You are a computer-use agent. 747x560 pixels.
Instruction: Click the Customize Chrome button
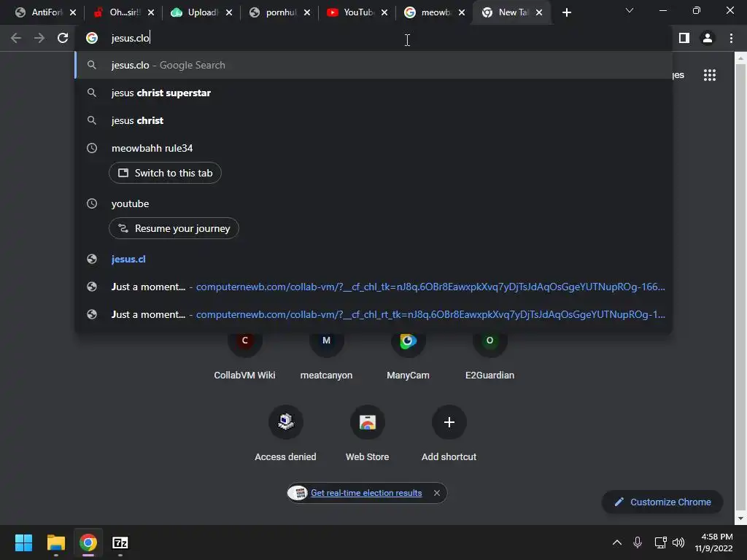click(662, 502)
